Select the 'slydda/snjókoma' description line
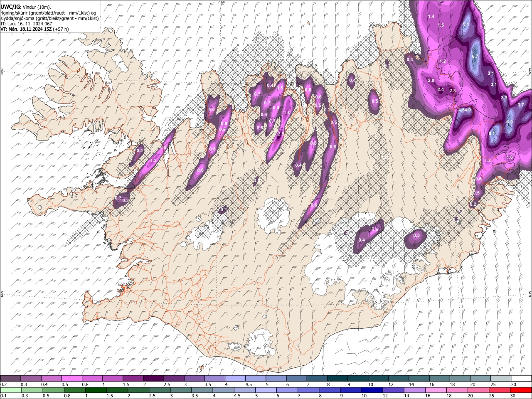 tap(50, 18)
